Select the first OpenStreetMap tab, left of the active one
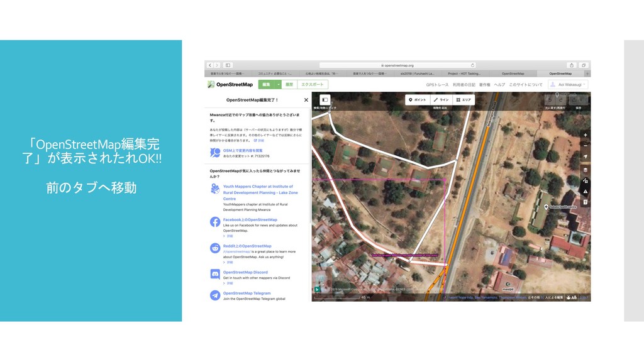The height and width of the screenshot is (362, 644). [x=513, y=74]
